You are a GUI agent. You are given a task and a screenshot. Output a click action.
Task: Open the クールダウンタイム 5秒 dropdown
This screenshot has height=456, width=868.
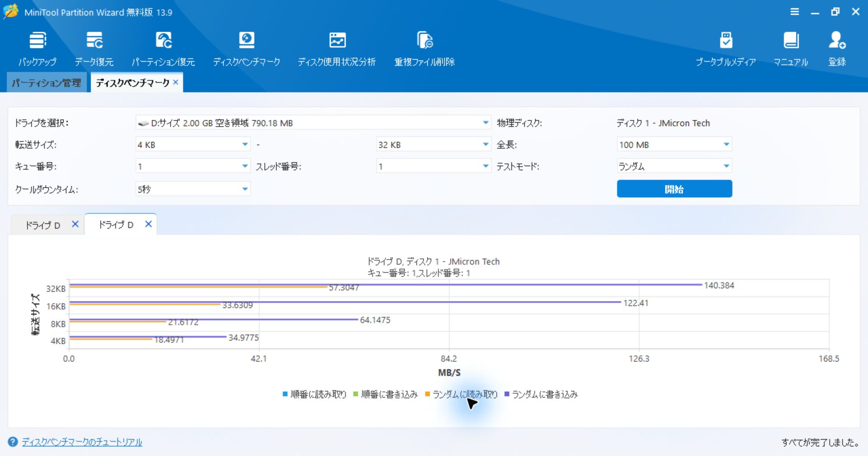coord(193,189)
